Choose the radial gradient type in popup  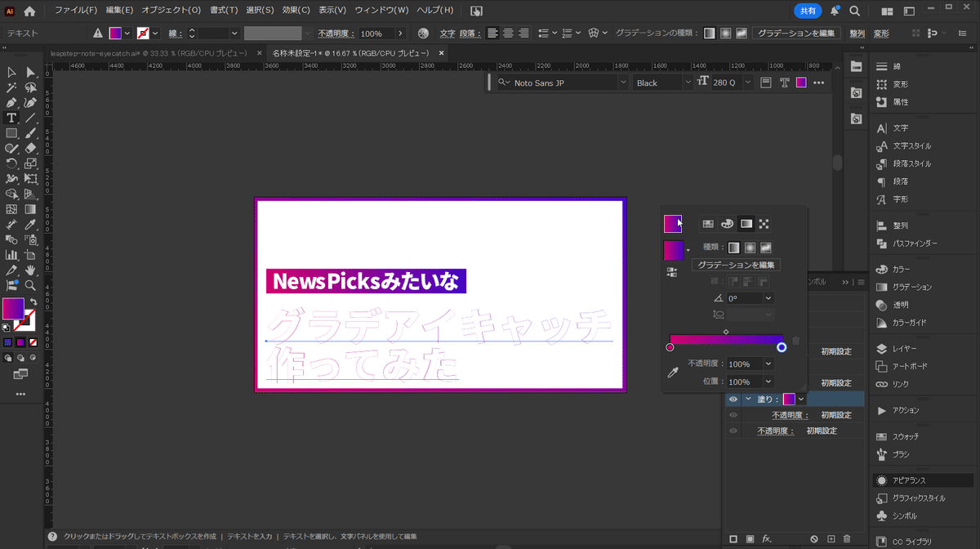(x=750, y=248)
